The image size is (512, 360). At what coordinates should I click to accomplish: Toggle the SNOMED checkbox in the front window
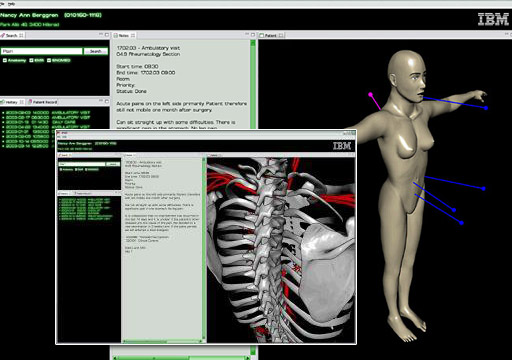86,169
